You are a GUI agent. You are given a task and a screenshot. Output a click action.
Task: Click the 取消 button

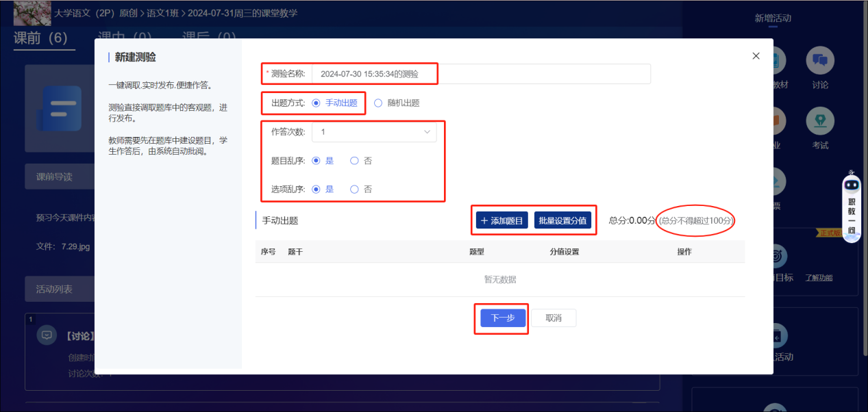[554, 318]
